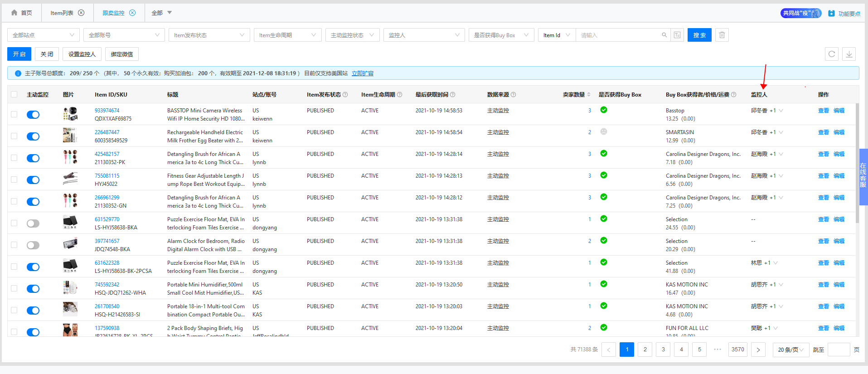Open the 立即扩容 link
The width and height of the screenshot is (868, 374).
click(x=363, y=73)
